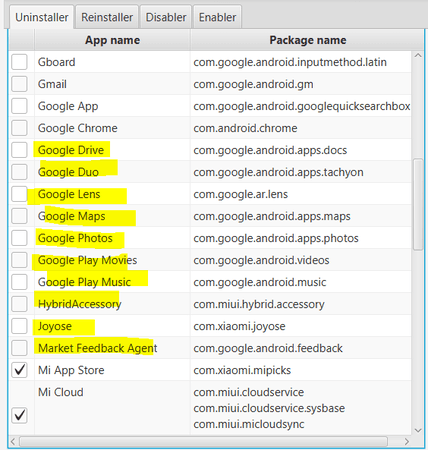Click package com.google.android.apps.maps
Image resolution: width=428 pixels, height=450 pixels.
[272, 216]
